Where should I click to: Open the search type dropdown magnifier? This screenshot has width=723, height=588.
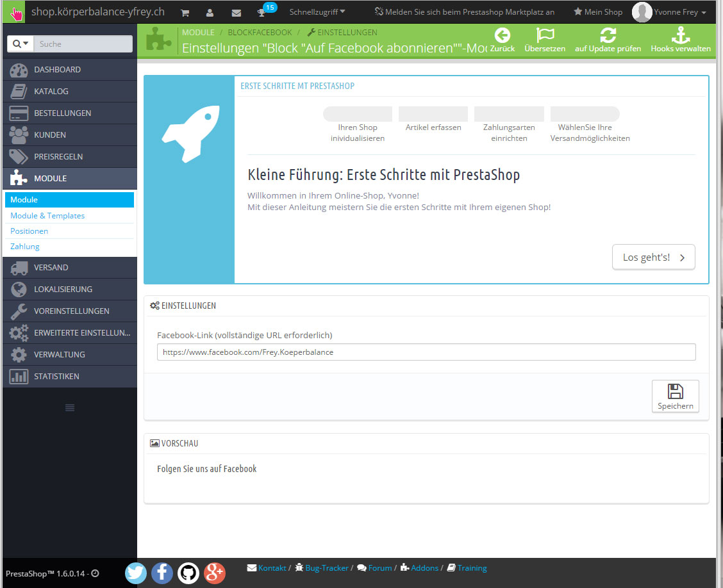pyautogui.click(x=21, y=44)
